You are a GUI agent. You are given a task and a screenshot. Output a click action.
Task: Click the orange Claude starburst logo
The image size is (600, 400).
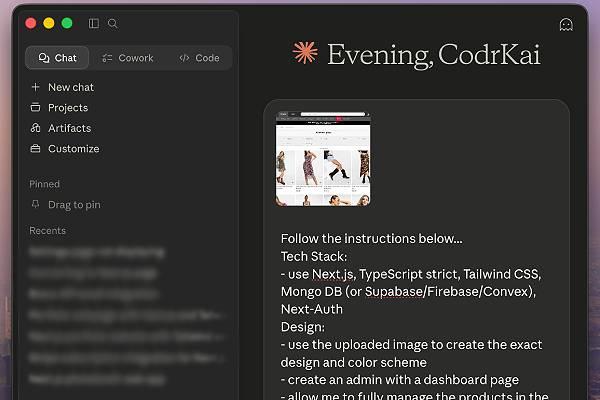(305, 52)
